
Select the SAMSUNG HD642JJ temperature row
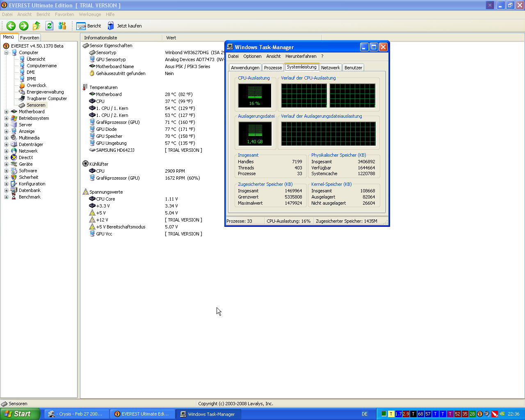[x=115, y=150]
